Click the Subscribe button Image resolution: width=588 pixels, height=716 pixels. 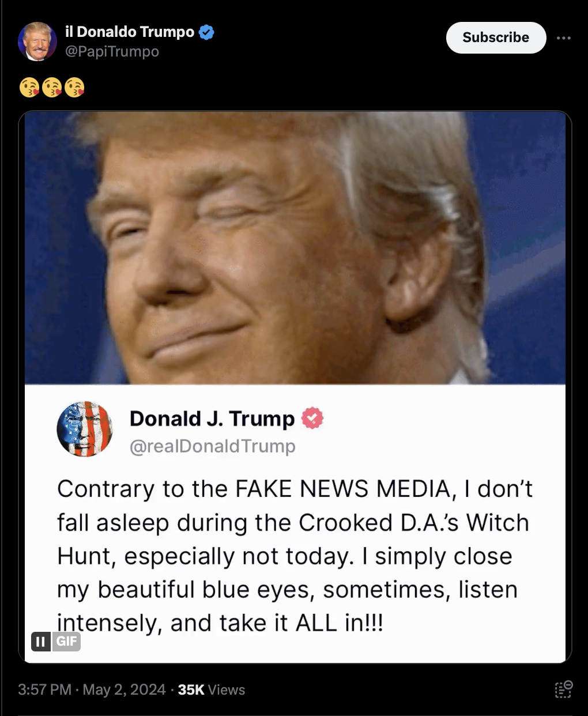496,37
